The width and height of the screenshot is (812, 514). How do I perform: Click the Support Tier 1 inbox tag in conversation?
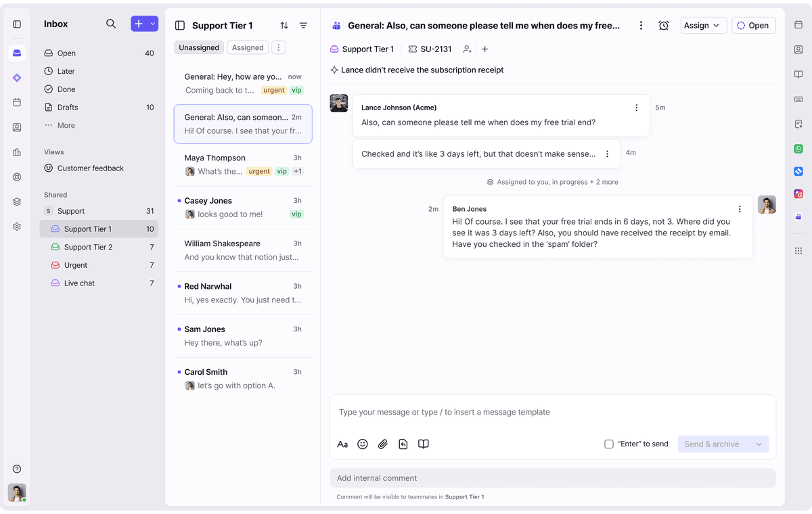coord(362,49)
